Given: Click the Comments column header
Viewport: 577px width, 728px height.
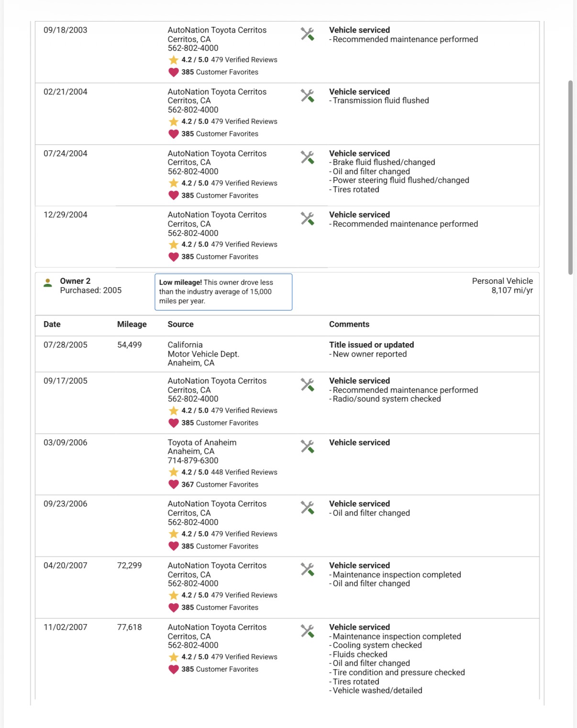Looking at the screenshot, I should point(349,325).
